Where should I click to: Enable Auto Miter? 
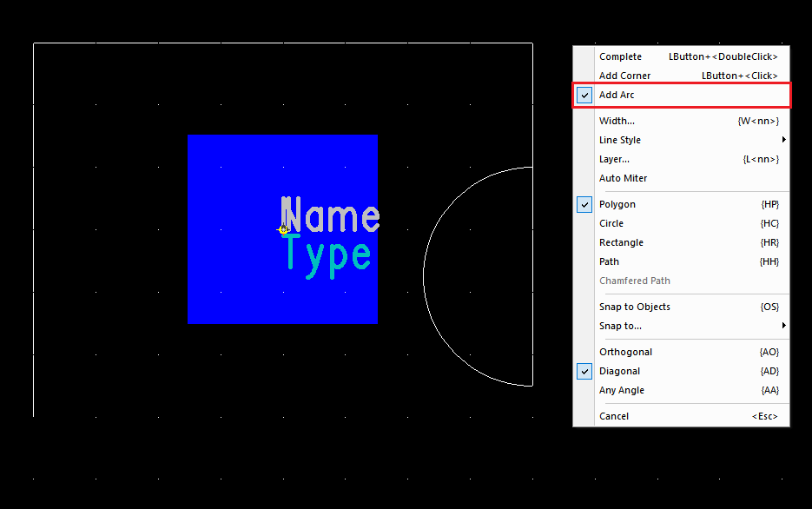tap(623, 178)
